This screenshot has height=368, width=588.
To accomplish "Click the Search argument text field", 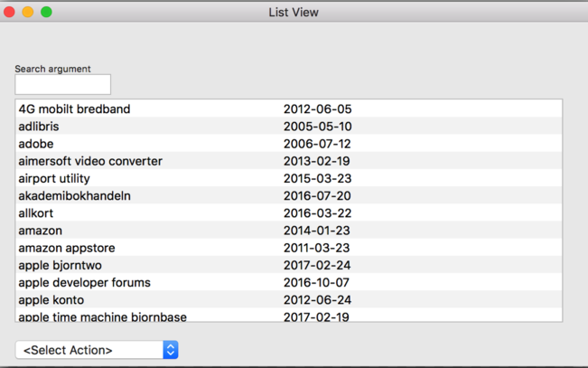I will (x=62, y=84).
